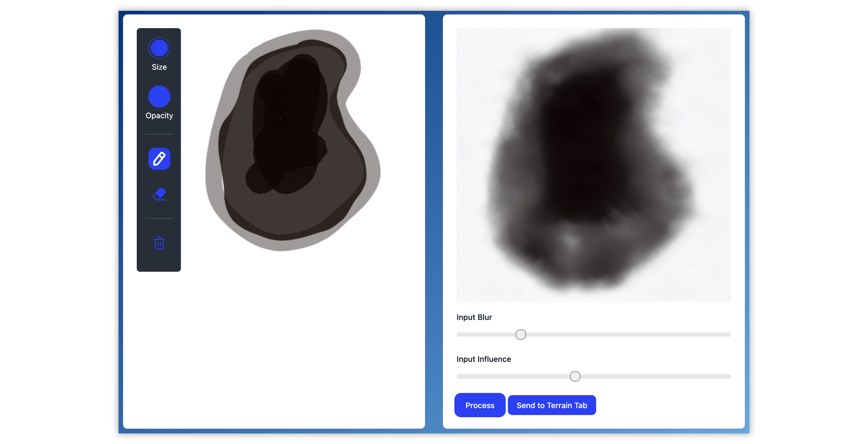
Task: Click the Input Influence slider handle
Action: (x=575, y=376)
